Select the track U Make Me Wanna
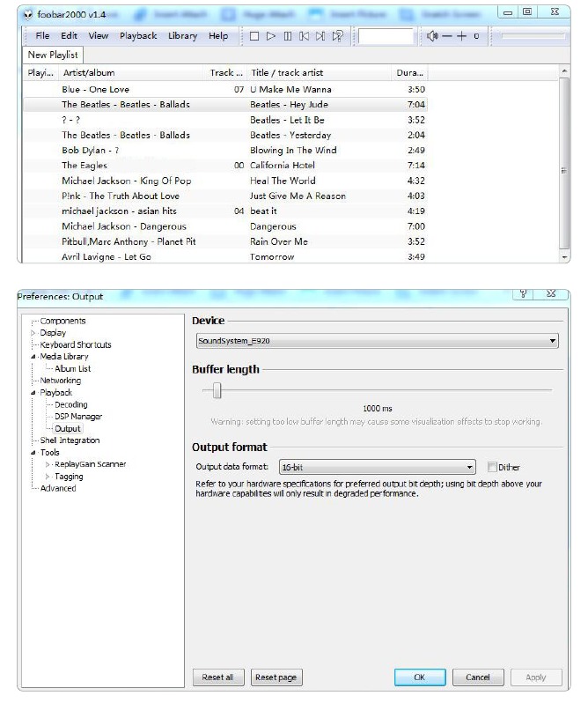The image size is (588, 703). 225,89
